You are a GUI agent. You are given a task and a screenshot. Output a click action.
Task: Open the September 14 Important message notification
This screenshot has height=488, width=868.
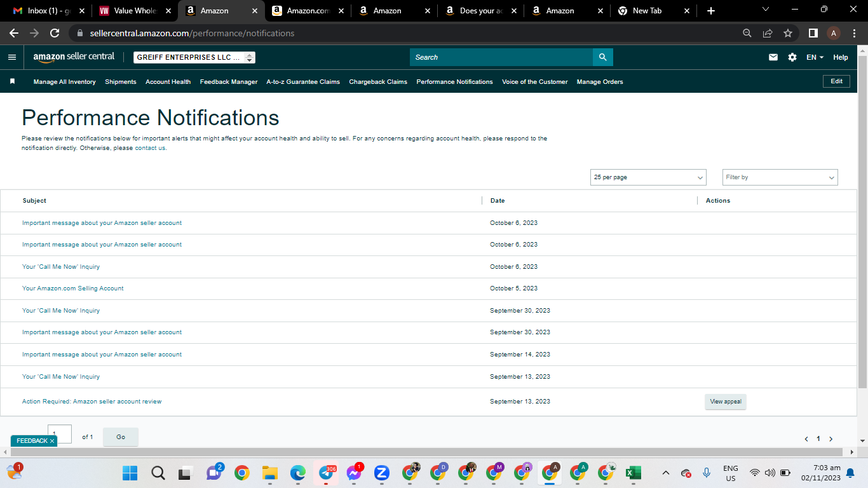click(x=102, y=355)
